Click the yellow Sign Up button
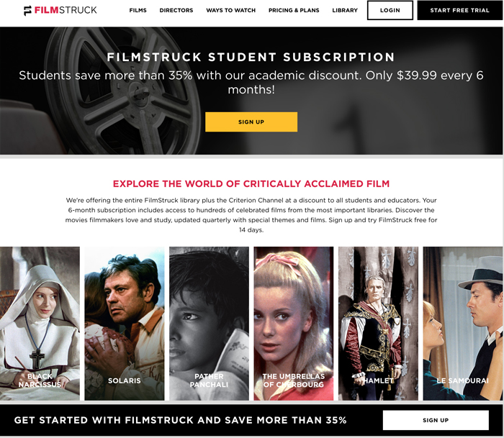504x438 pixels. [251, 122]
